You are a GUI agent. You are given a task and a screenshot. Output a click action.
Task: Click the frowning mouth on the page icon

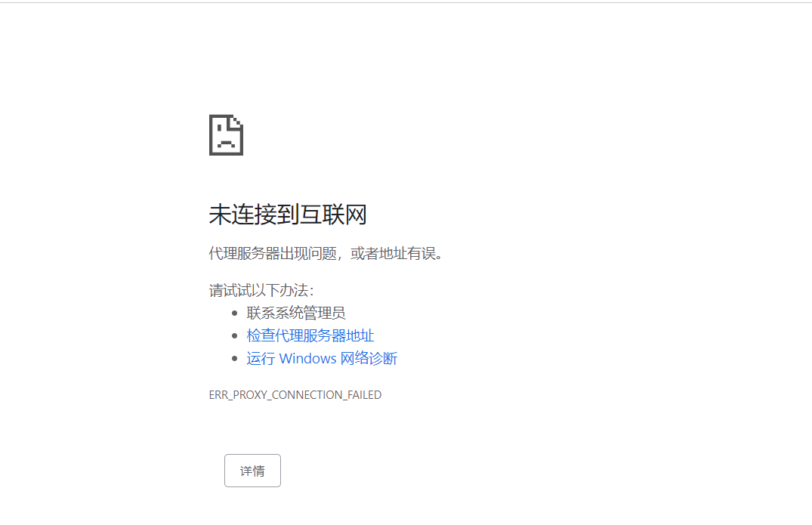(226, 143)
